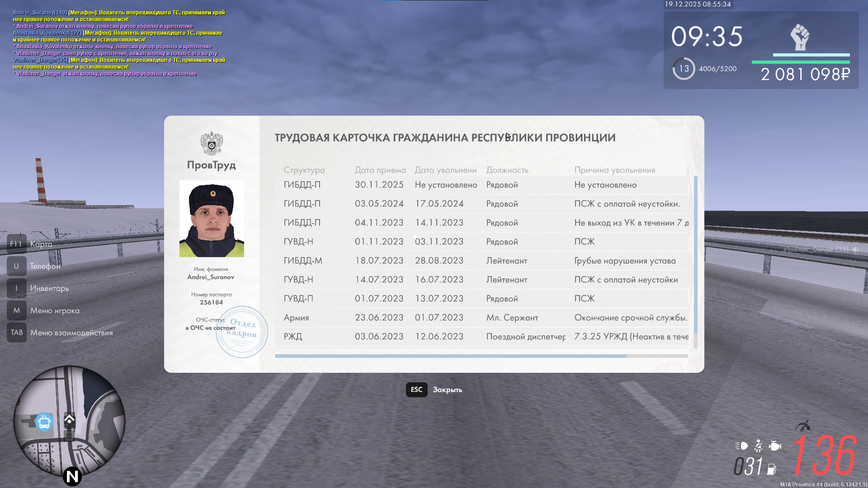Click the house marker on minimap
The height and width of the screenshot is (488, 868).
[x=69, y=420]
